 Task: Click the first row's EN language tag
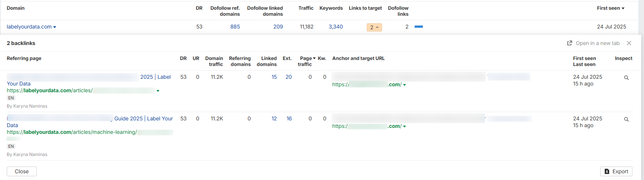click(x=11, y=98)
